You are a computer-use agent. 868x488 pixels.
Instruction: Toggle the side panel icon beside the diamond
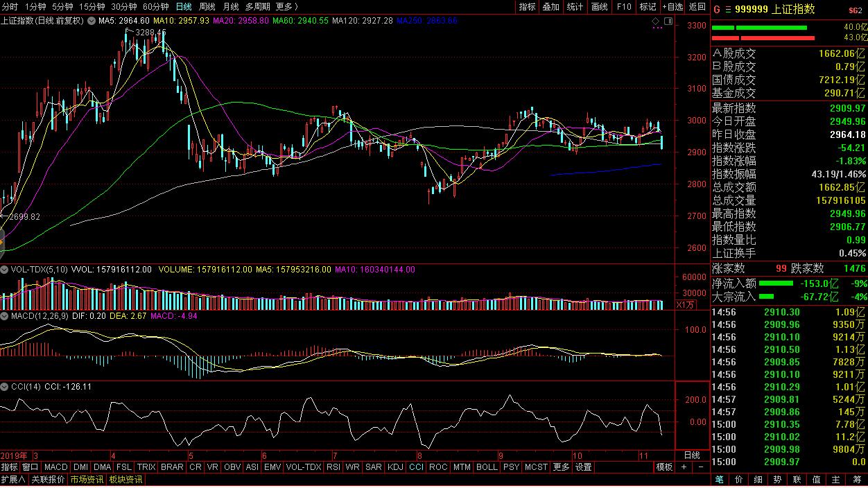coord(668,21)
